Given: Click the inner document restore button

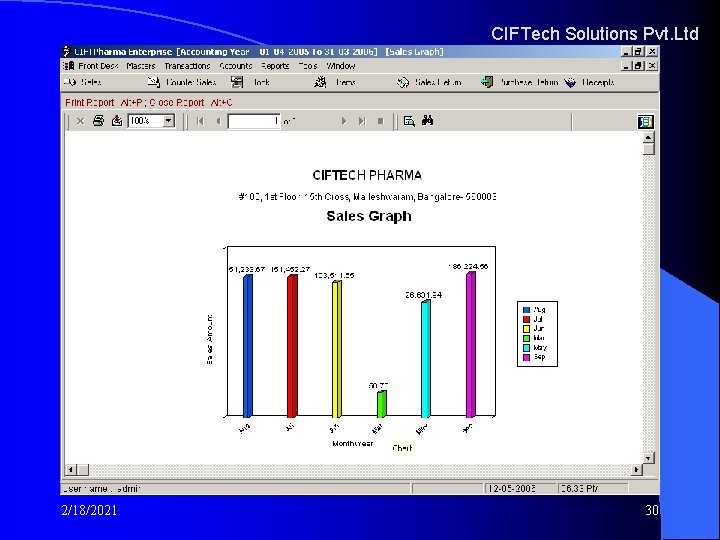Looking at the screenshot, I should click(x=638, y=66).
